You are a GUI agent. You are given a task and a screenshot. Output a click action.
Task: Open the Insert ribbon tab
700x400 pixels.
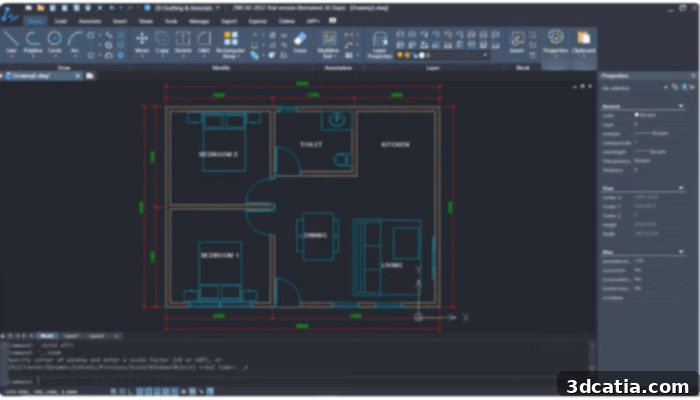tap(120, 21)
